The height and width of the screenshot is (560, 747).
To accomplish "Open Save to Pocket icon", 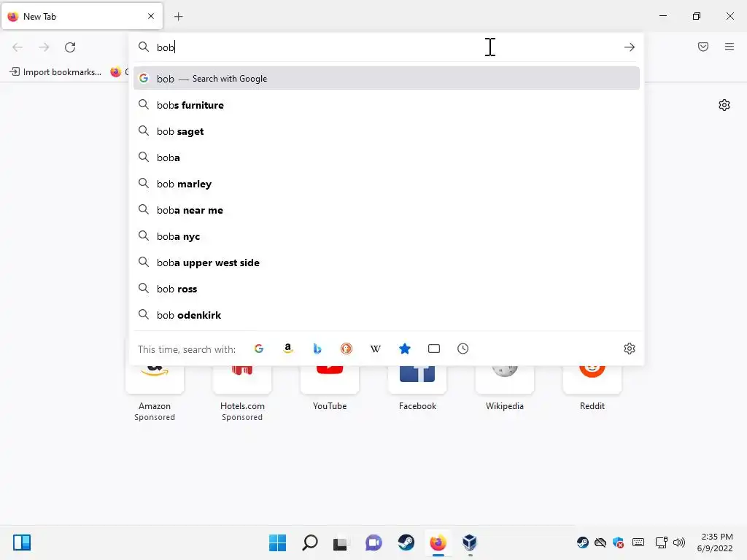I will click(x=703, y=47).
